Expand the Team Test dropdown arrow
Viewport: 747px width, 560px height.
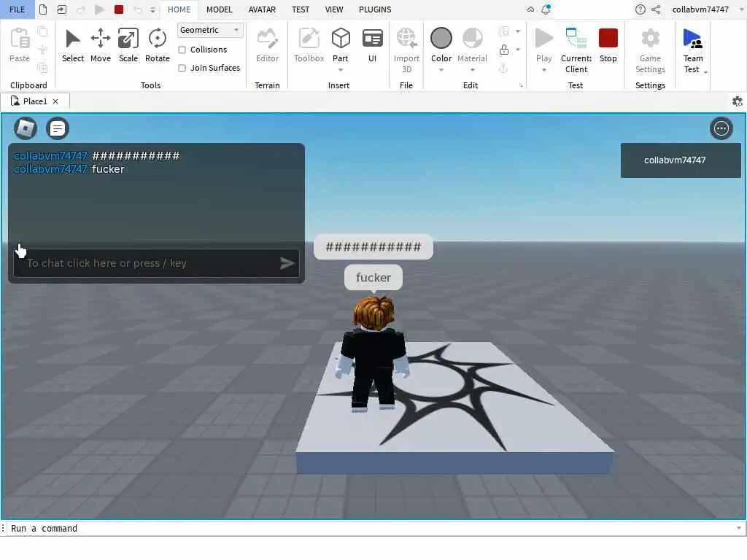705,72
